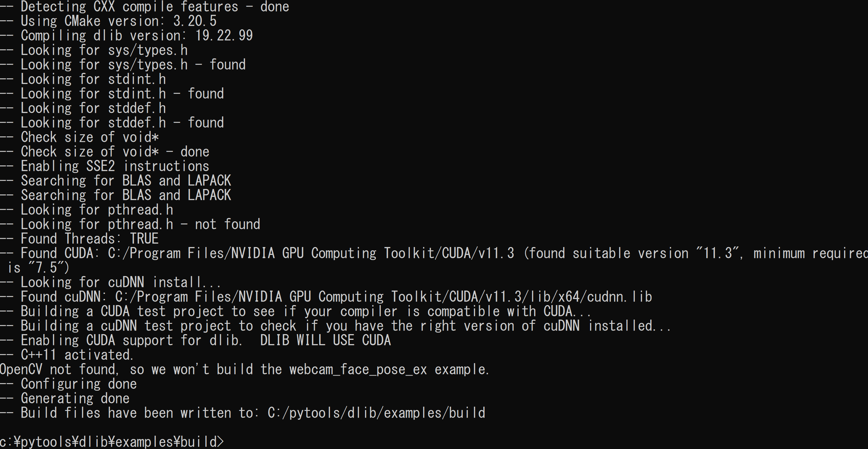Click the 'Configuring done' line

68,384
